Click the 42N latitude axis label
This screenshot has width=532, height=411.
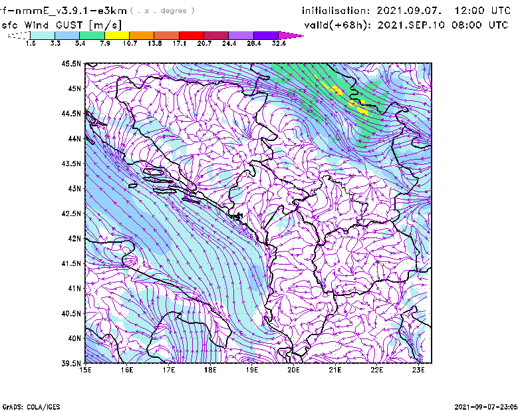74,238
